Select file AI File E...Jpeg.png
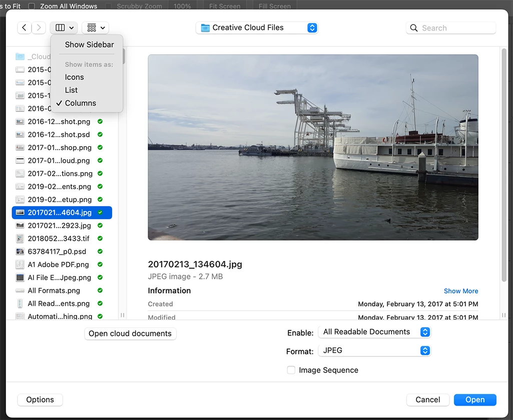The height and width of the screenshot is (420, 513). [62, 278]
